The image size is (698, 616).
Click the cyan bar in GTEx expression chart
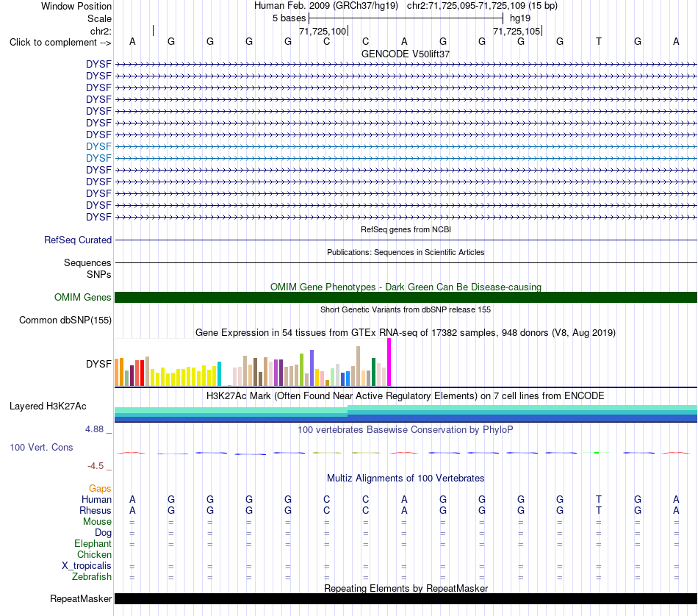pos(219,373)
